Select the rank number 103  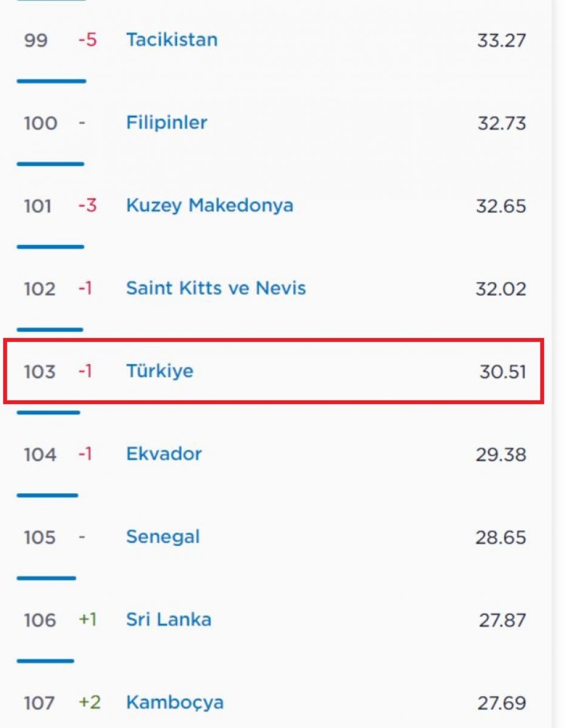[x=39, y=371]
